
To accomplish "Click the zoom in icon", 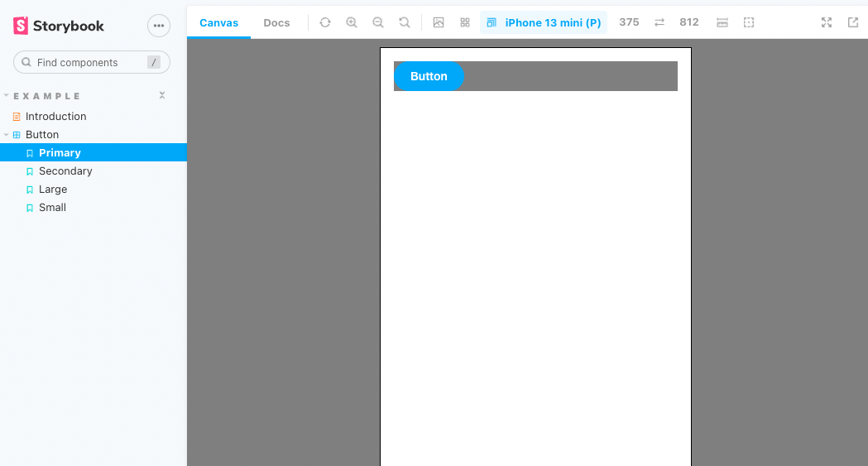I will coord(352,22).
